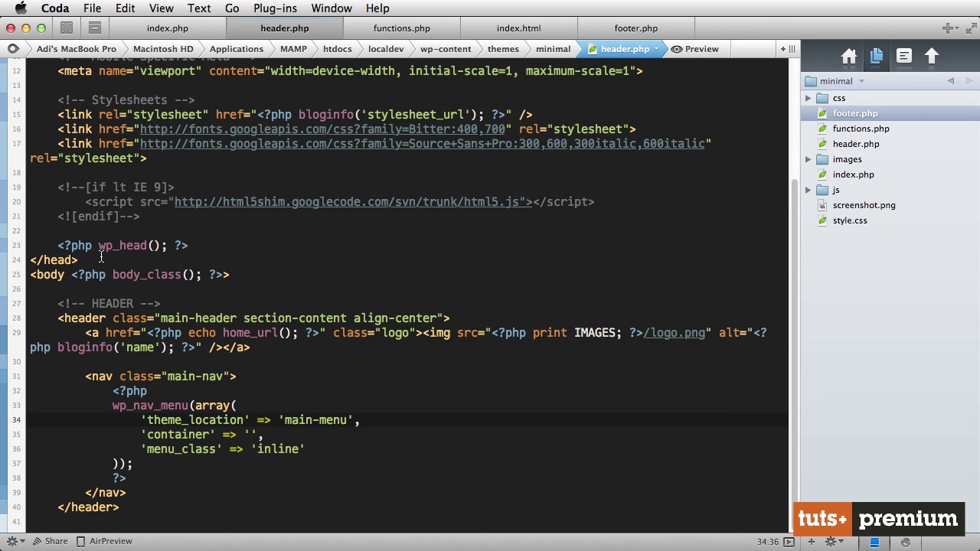Open the Text menu
The width and height of the screenshot is (980, 551).
coord(199,8)
